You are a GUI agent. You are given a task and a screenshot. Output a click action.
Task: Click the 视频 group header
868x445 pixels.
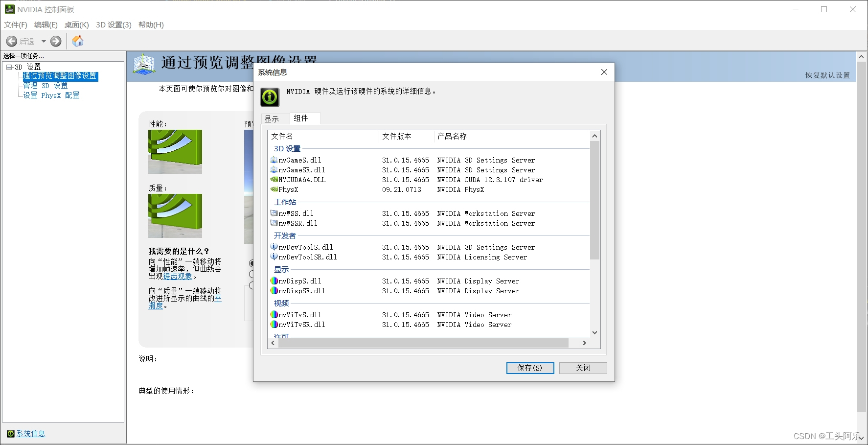(281, 303)
